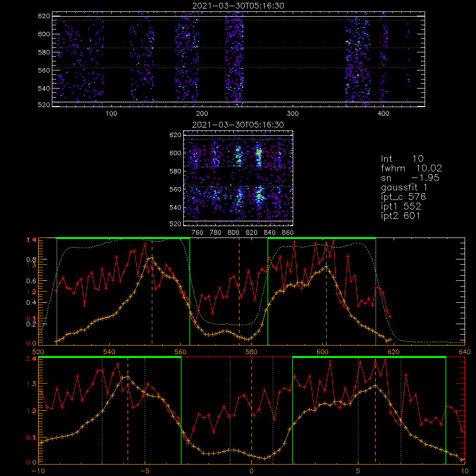Click orange dashed center marker at 576 in profile plot
The height and width of the screenshot is (476, 476).
239,291
